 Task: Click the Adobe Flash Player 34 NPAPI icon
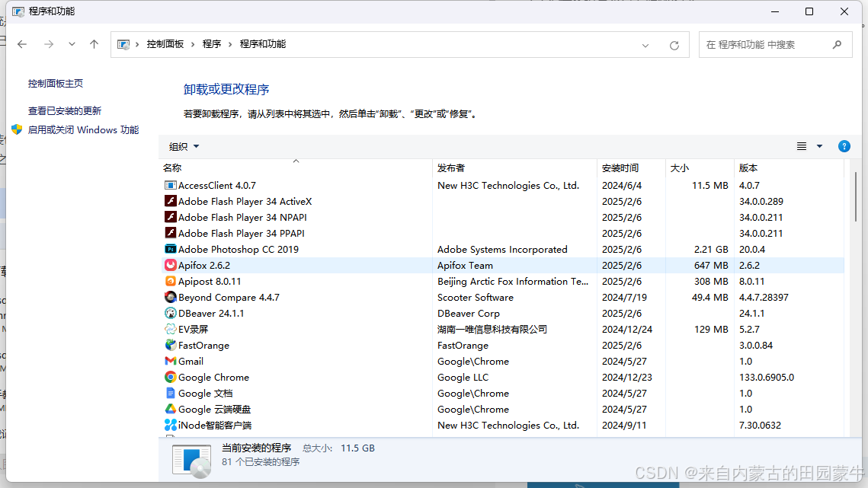171,218
